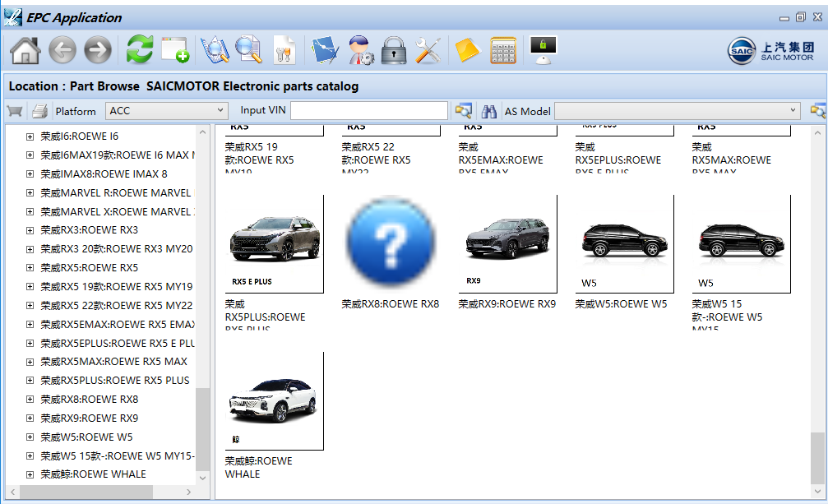Click the Forward arrow toolbar button

tap(98, 51)
